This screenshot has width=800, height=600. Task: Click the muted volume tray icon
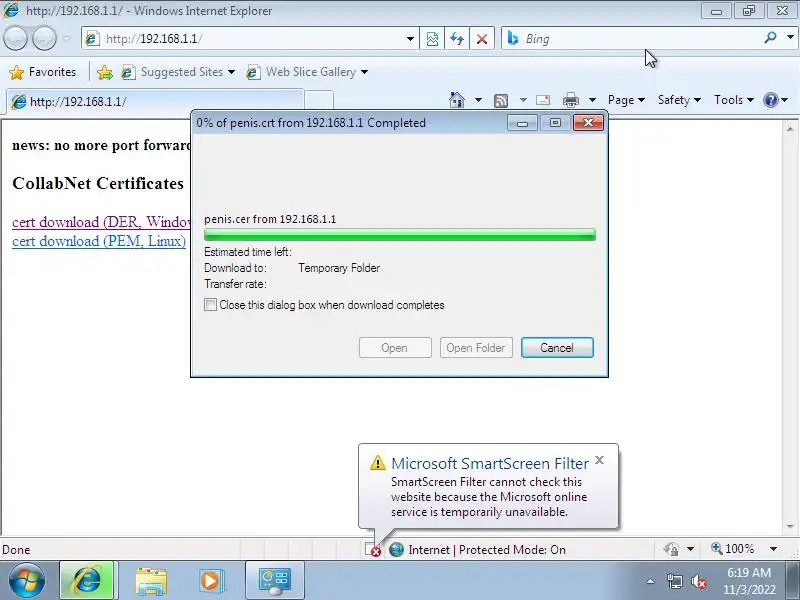point(698,581)
